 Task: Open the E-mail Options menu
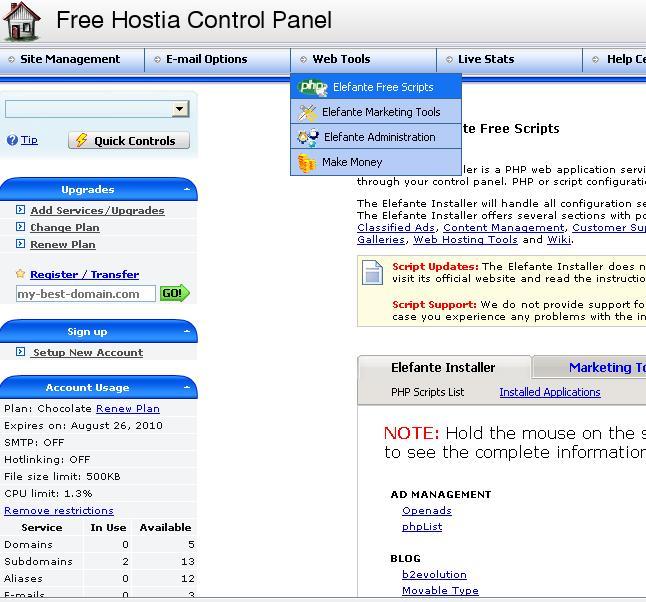click(218, 59)
